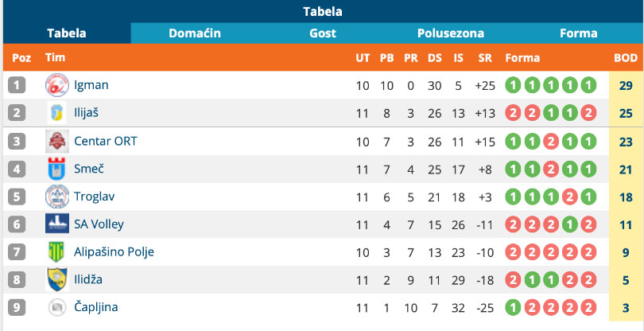Open the Forma tab at top
The width and height of the screenshot is (644, 331).
(x=578, y=33)
